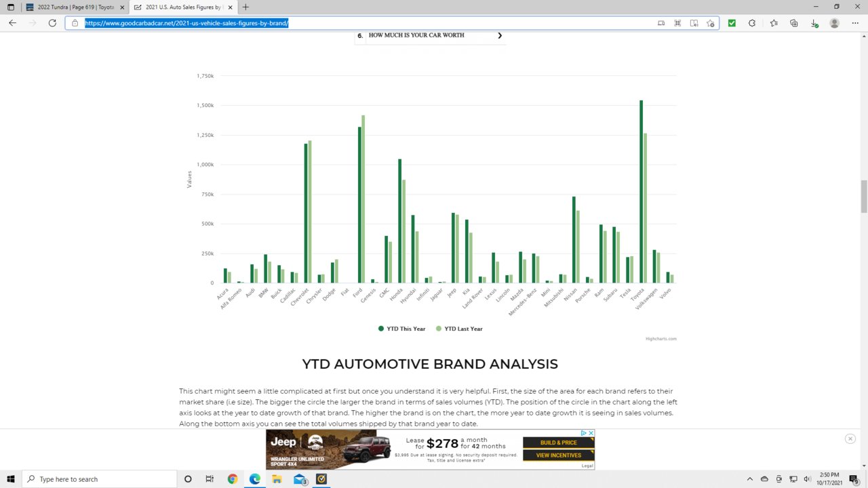868x488 pixels.
Task: Open the clock showing 2:50 PM
Action: pos(829,479)
